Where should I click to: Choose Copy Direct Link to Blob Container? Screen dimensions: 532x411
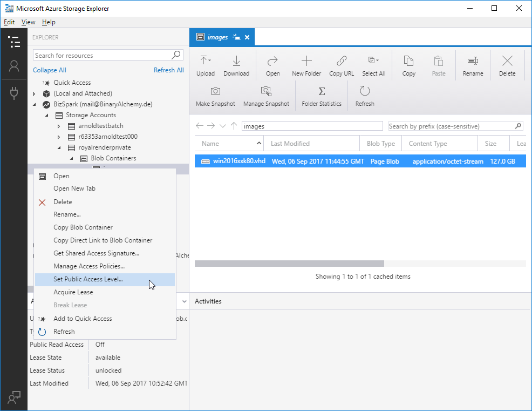pos(105,240)
